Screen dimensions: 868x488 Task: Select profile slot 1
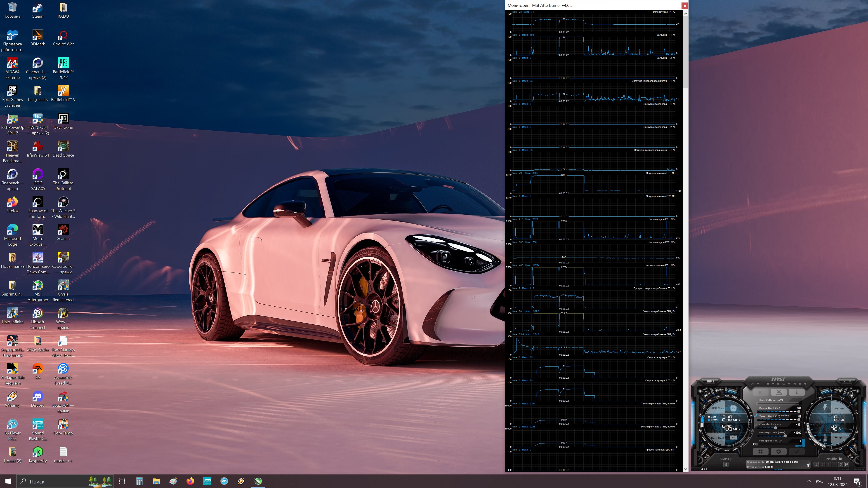[816, 465]
